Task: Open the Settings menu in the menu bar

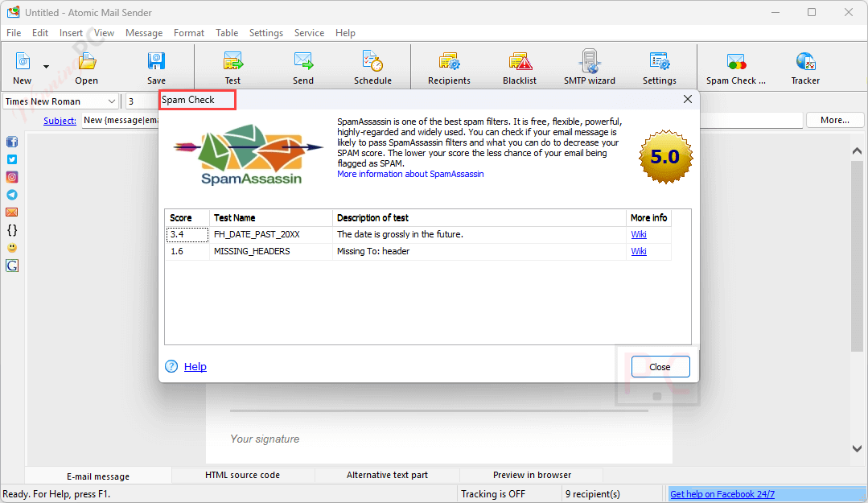Action: tap(266, 33)
